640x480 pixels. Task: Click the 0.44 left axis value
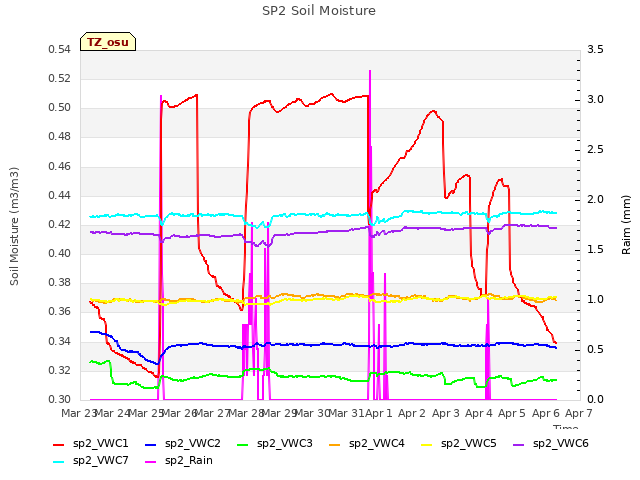coord(60,196)
